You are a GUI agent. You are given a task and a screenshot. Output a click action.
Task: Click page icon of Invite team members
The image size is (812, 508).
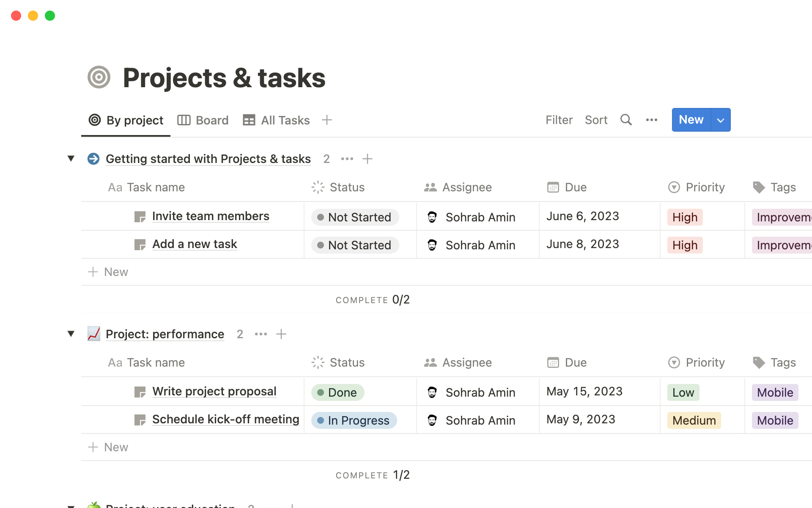coord(140,217)
